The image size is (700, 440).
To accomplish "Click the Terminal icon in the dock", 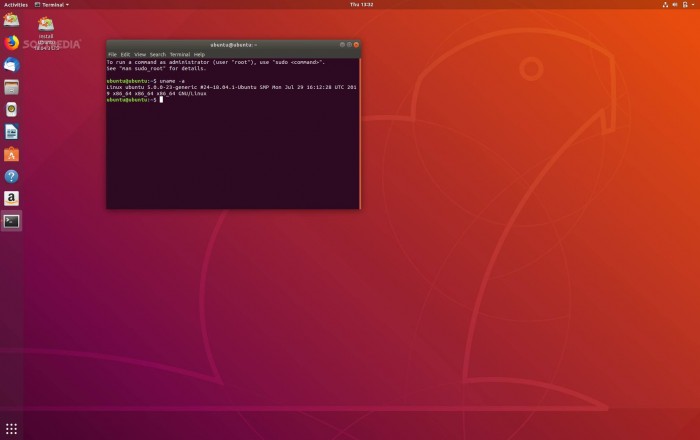I will 11,221.
